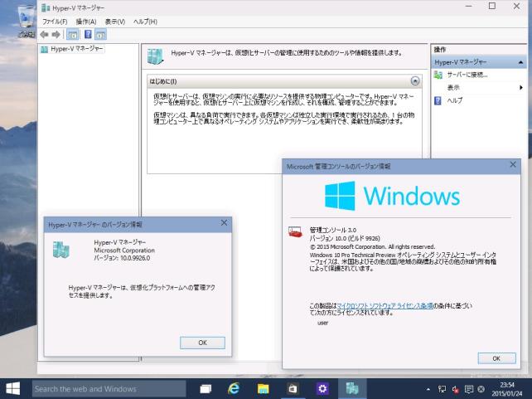Image resolution: width=532 pixels, height=399 pixels.
Task: Click the network tray icon
Action: pyautogui.click(x=442, y=389)
